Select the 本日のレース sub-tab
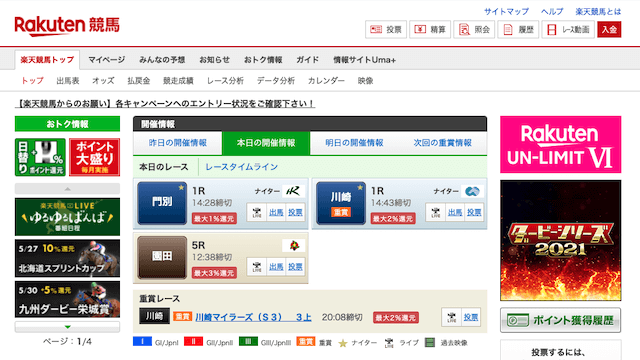This screenshot has width=640, height=360. (x=164, y=167)
